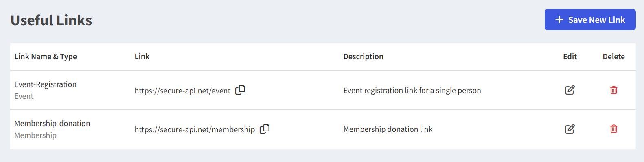
Task: Copy the Membership-donation link URL
Action: coord(265,129)
